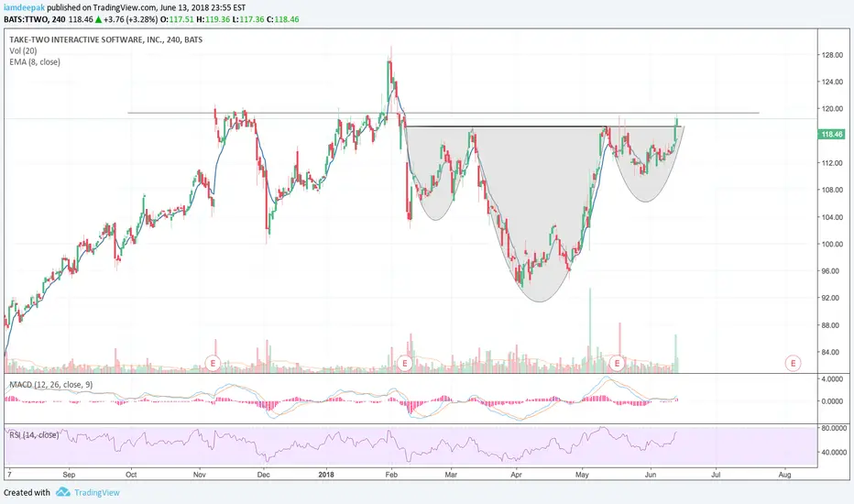Click the 96.00 price axis label
Image resolution: width=854 pixels, height=504 pixels.
pyautogui.click(x=832, y=271)
